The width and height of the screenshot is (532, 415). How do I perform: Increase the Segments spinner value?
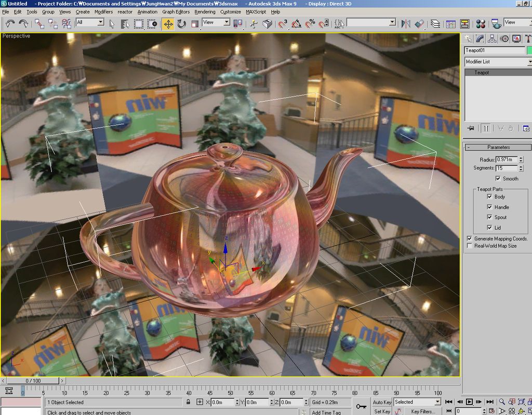(x=521, y=166)
